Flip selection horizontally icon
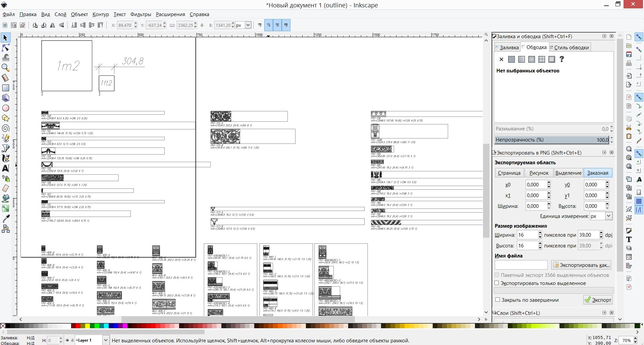This screenshot has height=345, width=644. pos(53,25)
